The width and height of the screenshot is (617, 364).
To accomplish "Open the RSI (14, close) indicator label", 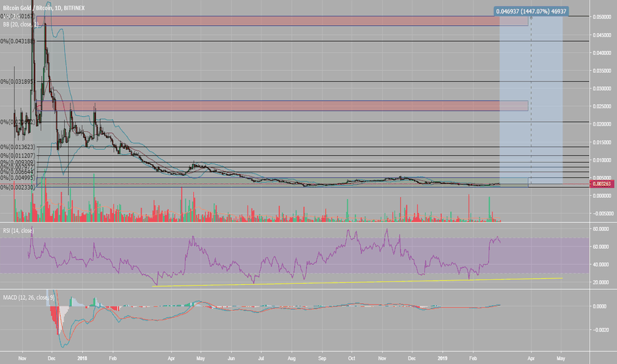I will coord(19,230).
